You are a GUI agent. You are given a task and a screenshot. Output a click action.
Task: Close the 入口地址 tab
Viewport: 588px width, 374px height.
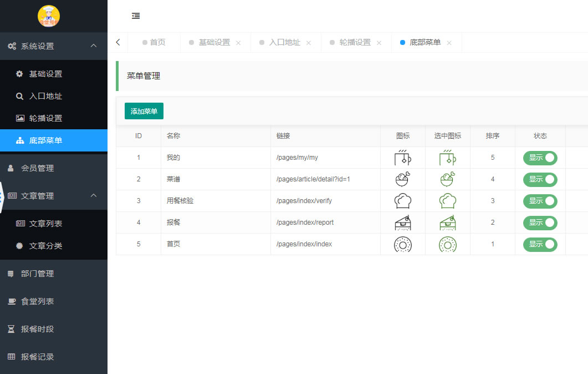point(309,43)
